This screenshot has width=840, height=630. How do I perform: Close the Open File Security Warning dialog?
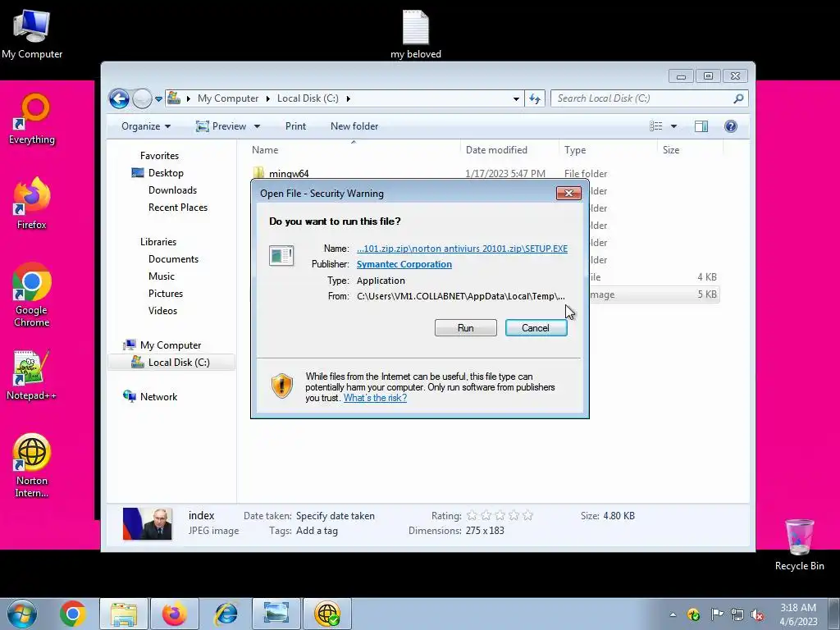[568, 193]
